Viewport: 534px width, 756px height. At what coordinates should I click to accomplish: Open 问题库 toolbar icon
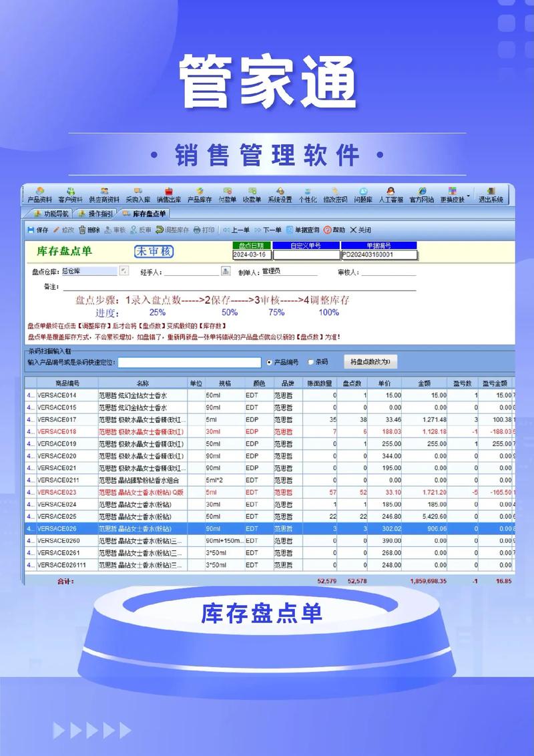[363, 195]
